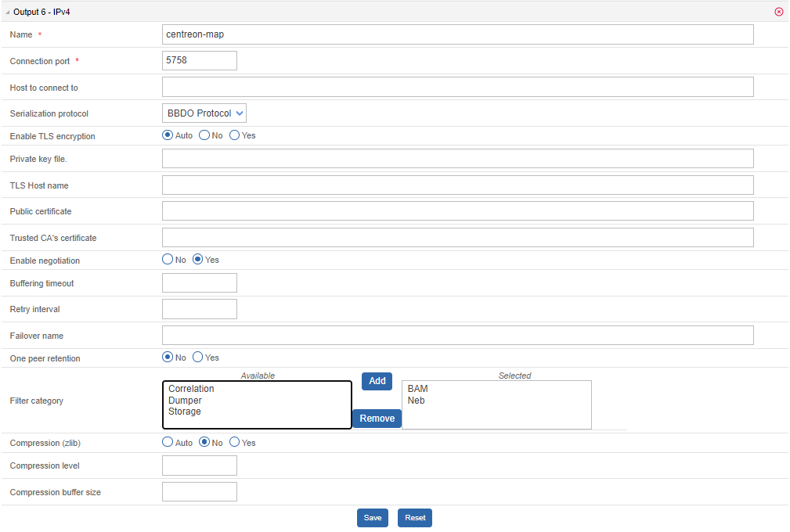Click the Connection port input field
Viewport: 790px width, 532px height.
tap(199, 60)
